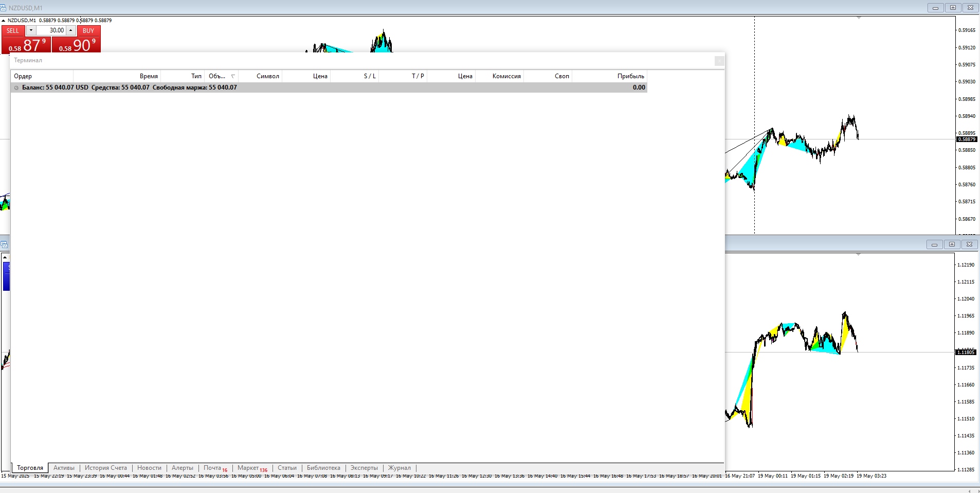Click the Своп column header
980x493 pixels.
[x=548, y=76]
